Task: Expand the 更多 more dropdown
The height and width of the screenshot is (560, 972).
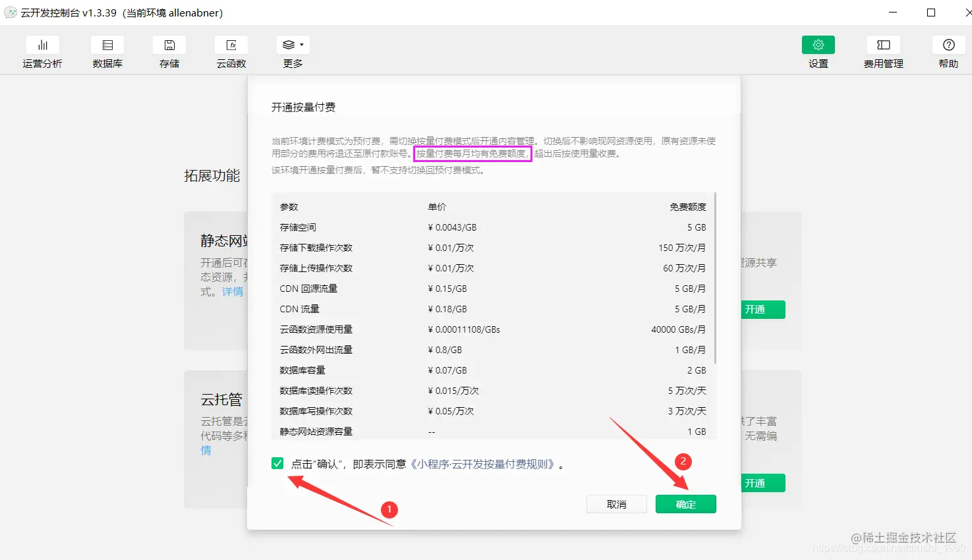Action: (293, 45)
